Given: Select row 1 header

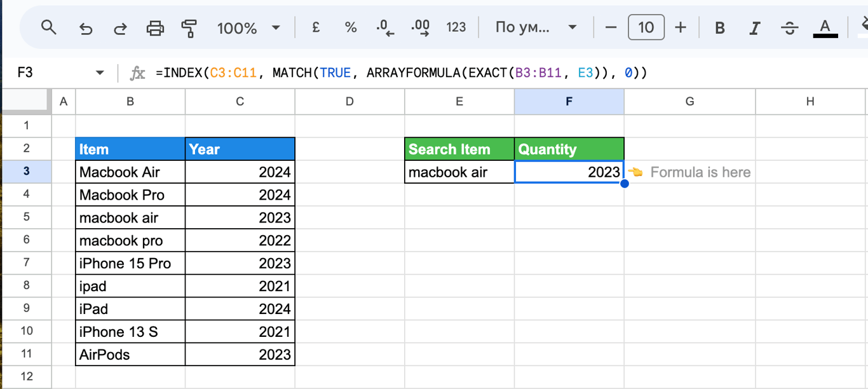Looking at the screenshot, I should tap(26, 126).
